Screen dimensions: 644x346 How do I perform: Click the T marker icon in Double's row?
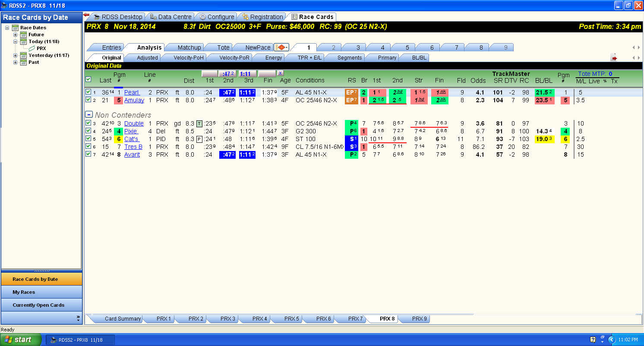(x=199, y=123)
